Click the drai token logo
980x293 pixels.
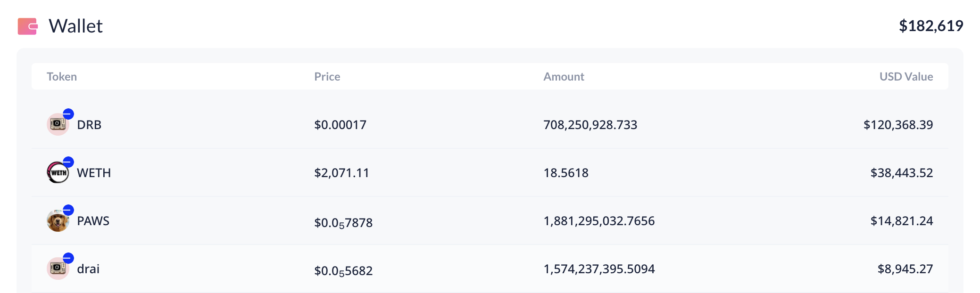(x=57, y=269)
